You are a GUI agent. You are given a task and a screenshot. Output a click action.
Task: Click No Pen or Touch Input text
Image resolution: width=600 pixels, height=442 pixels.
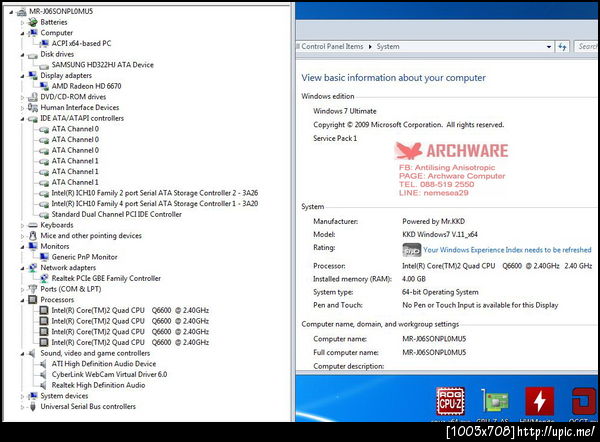(480, 305)
